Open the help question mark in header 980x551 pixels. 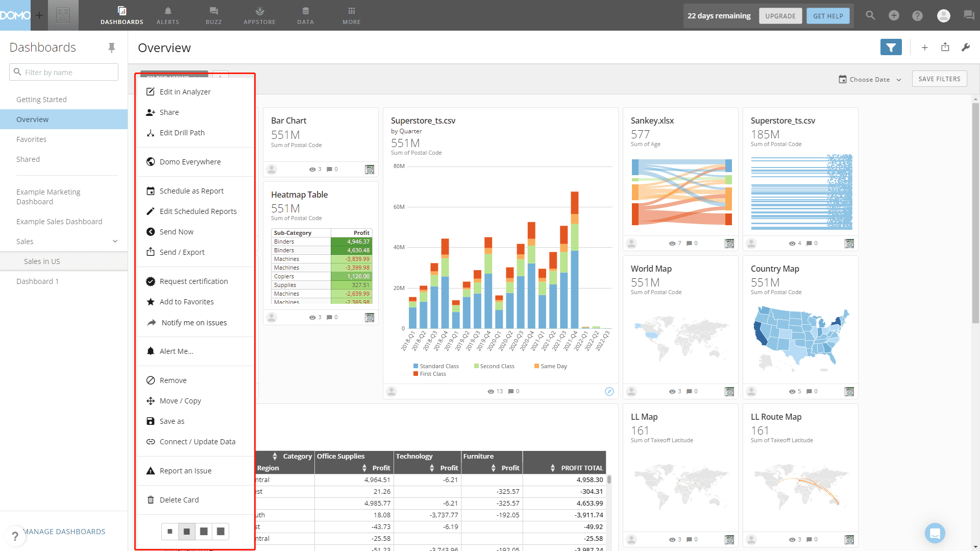(917, 15)
